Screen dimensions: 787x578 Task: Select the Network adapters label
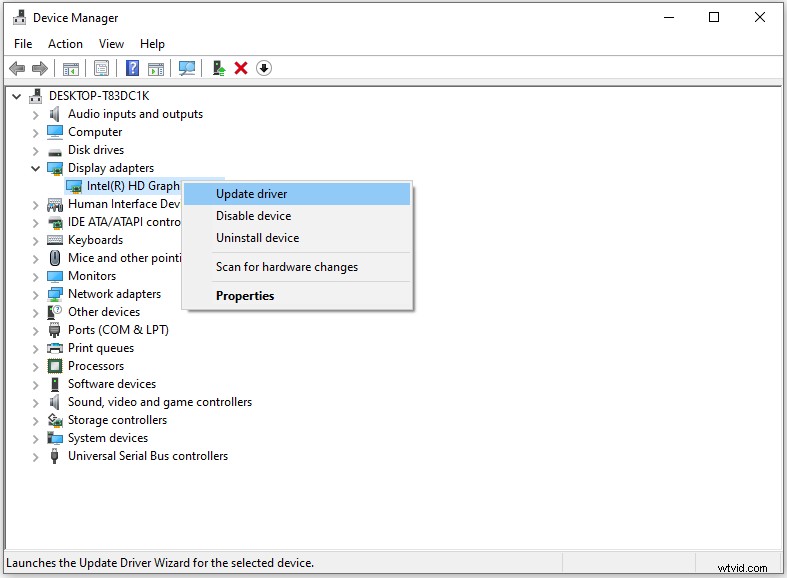point(114,294)
